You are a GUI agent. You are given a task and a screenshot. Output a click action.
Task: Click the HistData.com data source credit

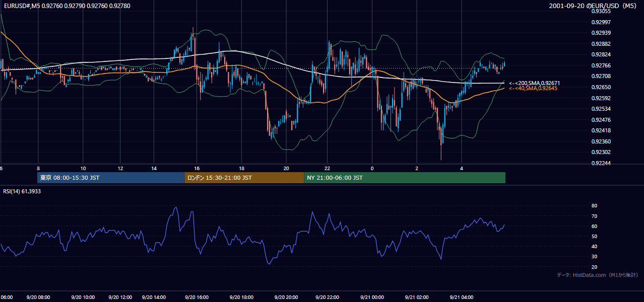598,275
